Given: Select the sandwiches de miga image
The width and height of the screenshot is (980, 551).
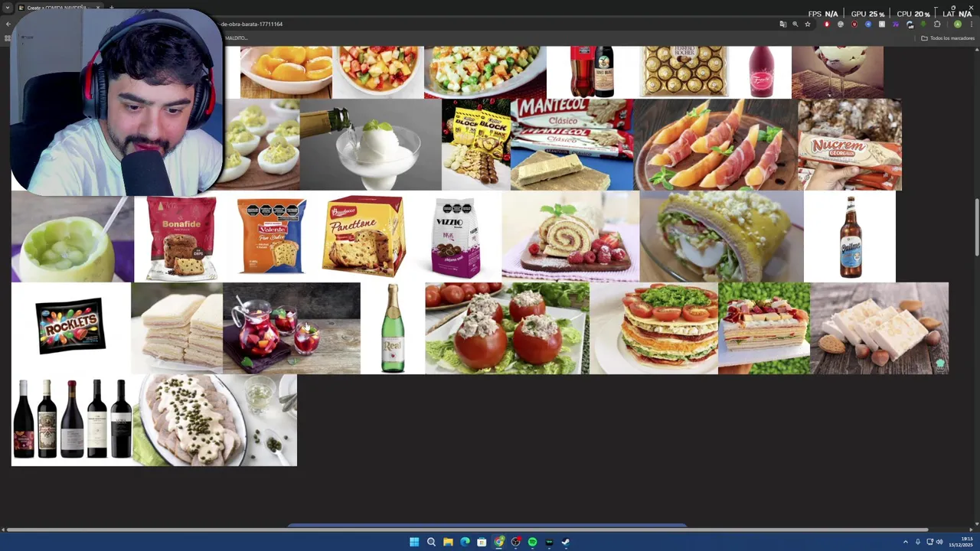Looking at the screenshot, I should coord(177,328).
